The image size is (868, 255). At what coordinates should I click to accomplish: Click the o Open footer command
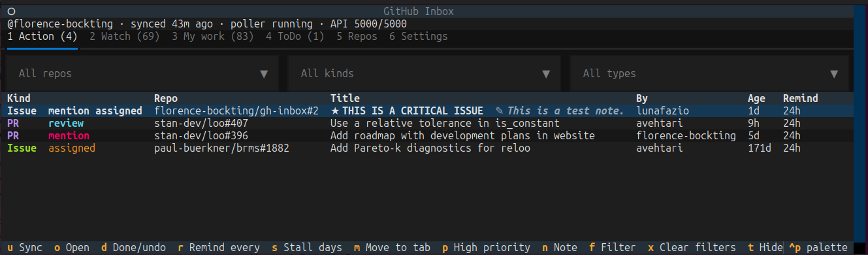(72, 247)
